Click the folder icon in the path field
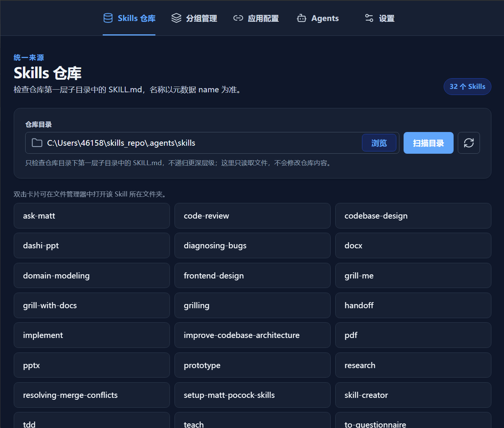Image resolution: width=504 pixels, height=428 pixels. point(37,143)
